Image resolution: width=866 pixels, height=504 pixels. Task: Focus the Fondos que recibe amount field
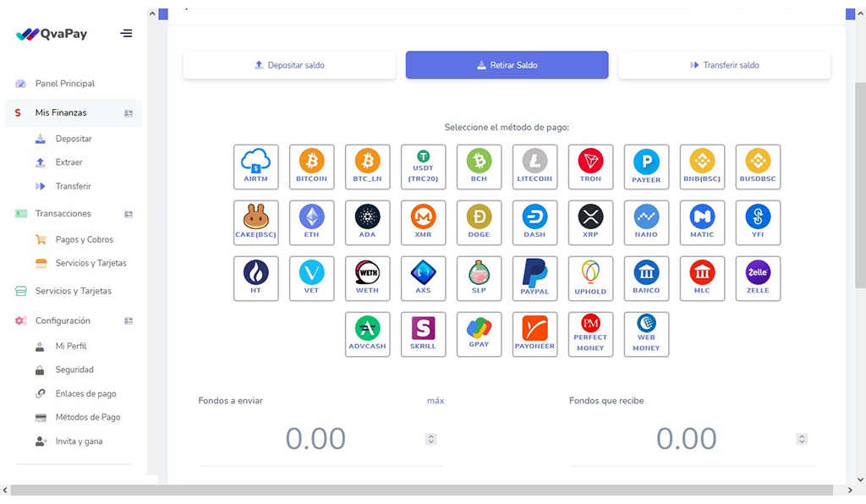692,439
